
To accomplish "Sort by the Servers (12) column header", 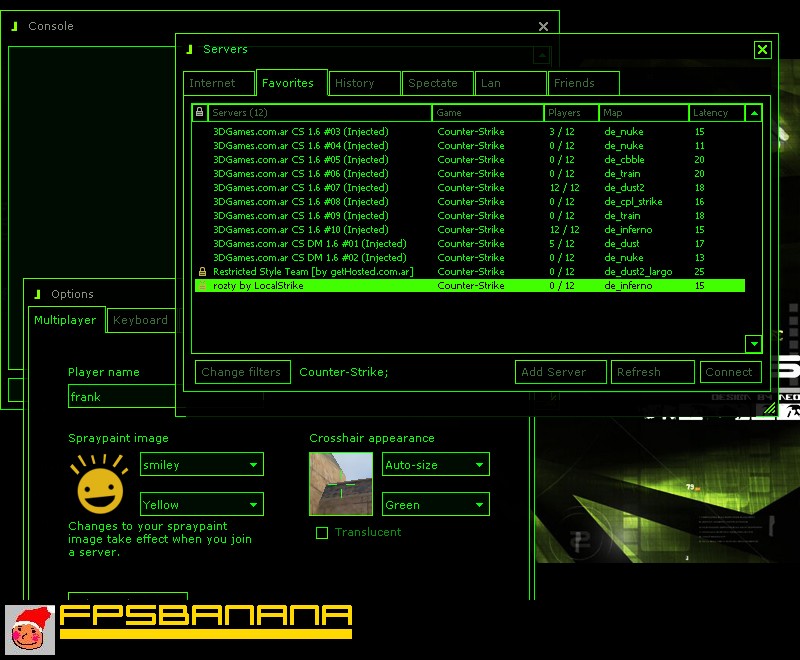I will coord(319,113).
